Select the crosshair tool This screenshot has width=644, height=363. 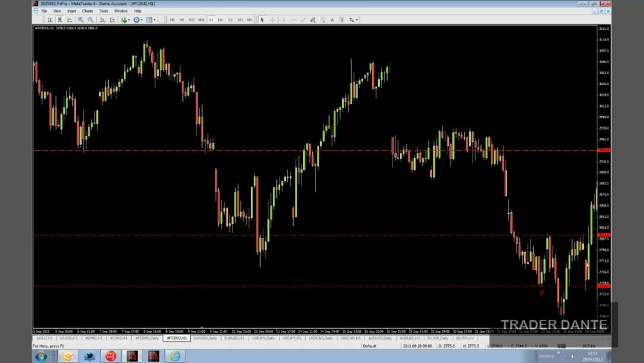coord(272,20)
